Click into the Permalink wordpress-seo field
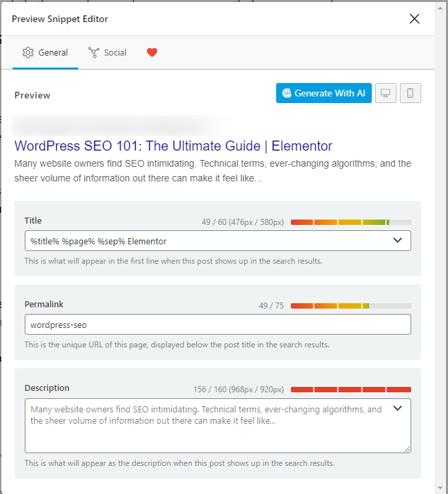 pyautogui.click(x=218, y=325)
